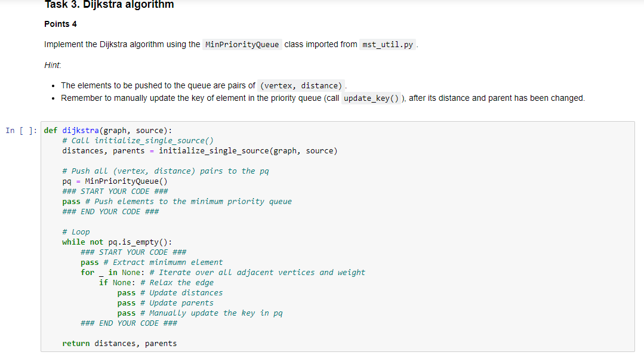Click the 'pass # Manually update the key in pq' line

click(200, 313)
